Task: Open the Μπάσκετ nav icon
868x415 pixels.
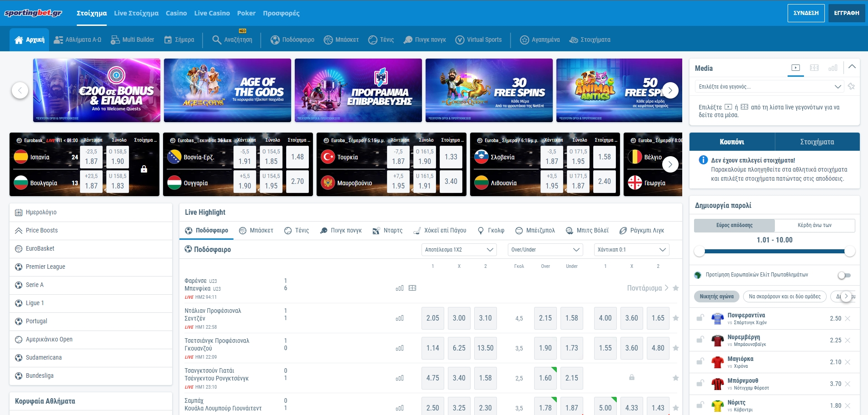Action: 328,40
